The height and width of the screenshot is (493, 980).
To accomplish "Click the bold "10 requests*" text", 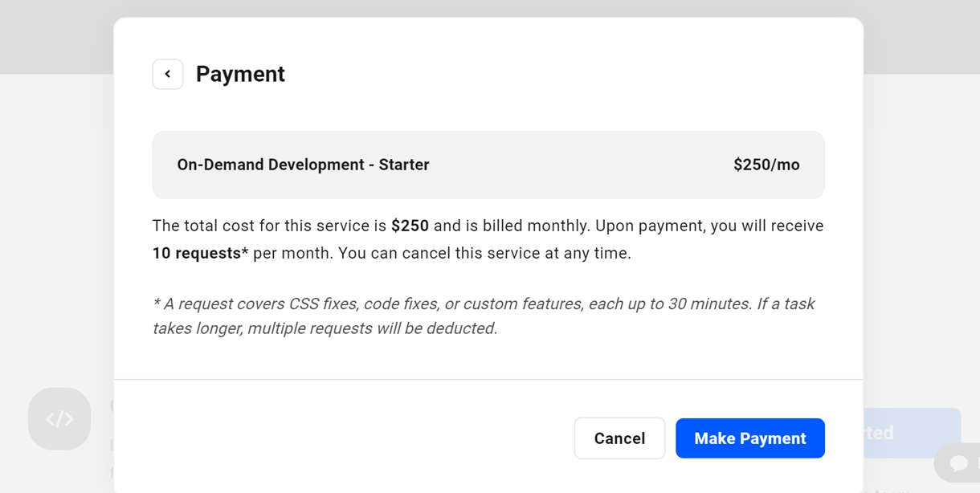I will (200, 253).
